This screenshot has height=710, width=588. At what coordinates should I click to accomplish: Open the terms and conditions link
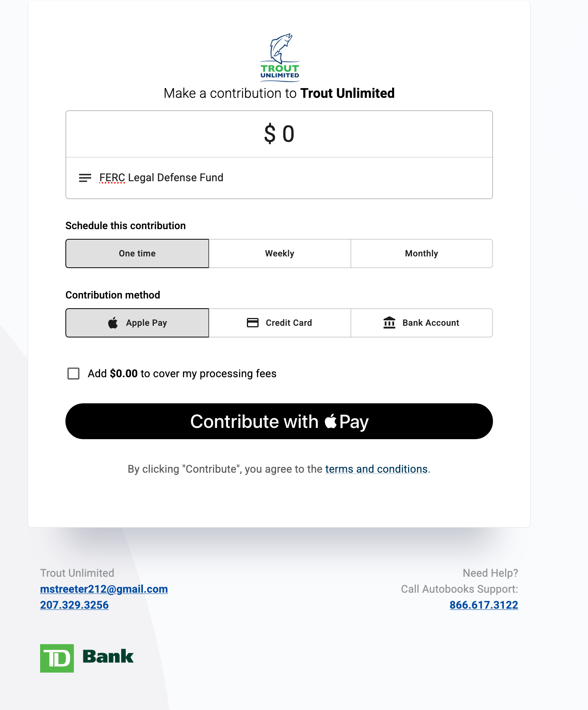click(377, 469)
